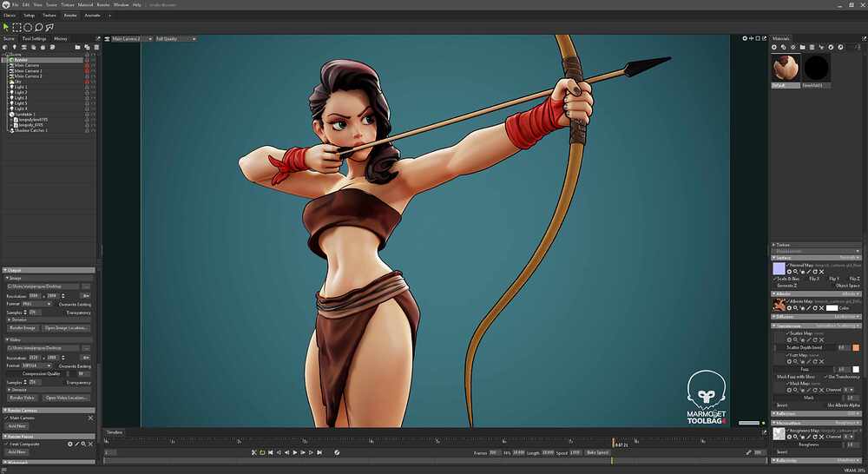
Task: Toggle Albedo Map checkbox
Action: [x=788, y=301]
